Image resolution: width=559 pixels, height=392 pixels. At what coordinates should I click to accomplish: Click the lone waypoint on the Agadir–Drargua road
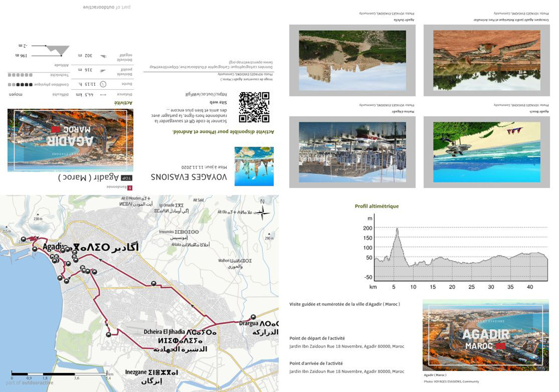click(x=153, y=283)
